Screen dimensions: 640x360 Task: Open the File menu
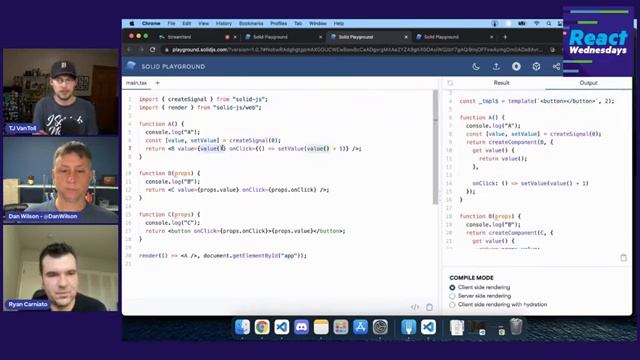pos(171,24)
